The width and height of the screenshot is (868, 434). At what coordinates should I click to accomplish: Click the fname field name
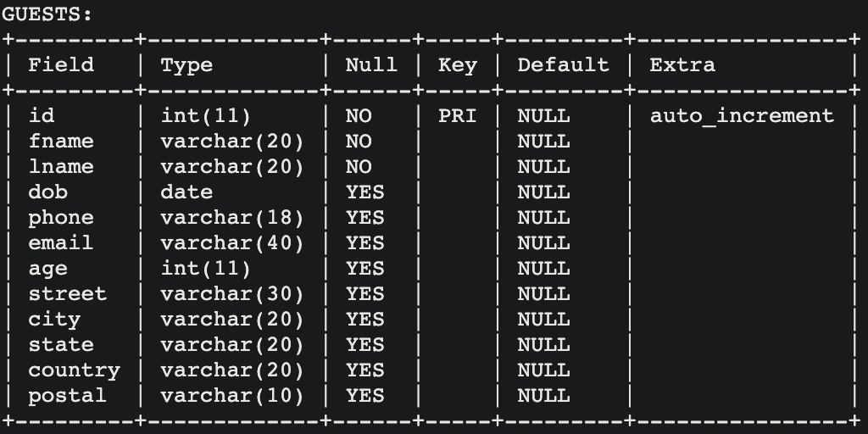pos(61,142)
